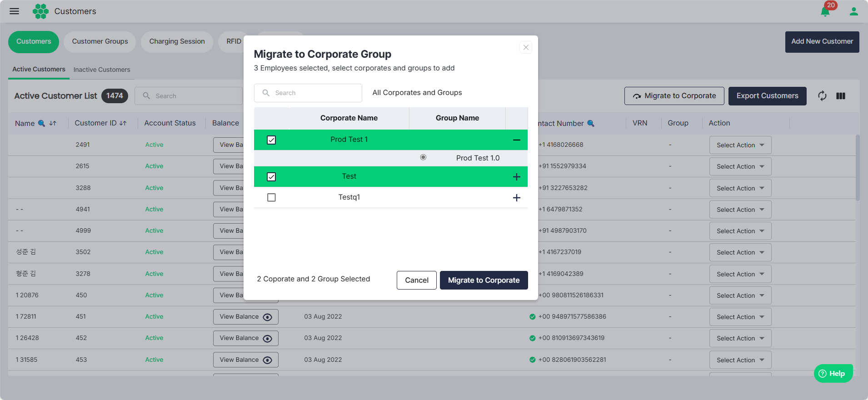The width and height of the screenshot is (868, 400).
Task: Open the user profile icon
Action: tap(854, 11)
